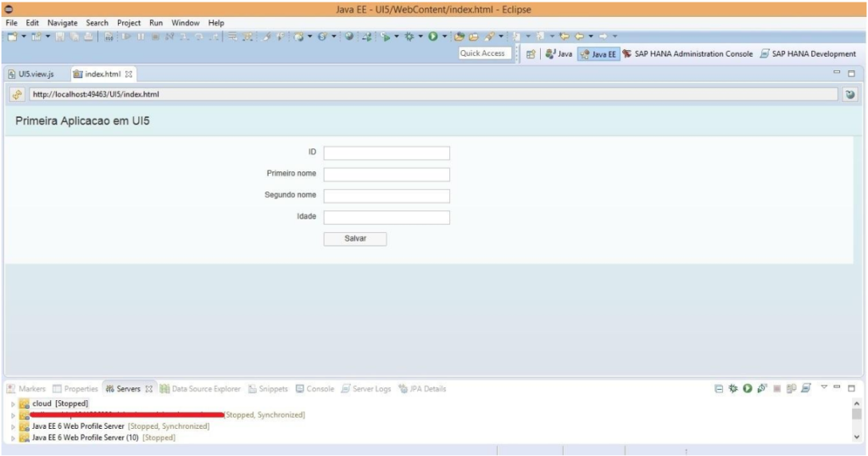The width and height of the screenshot is (868, 456).
Task: Click the green Run toolbar icon
Action: tap(432, 36)
